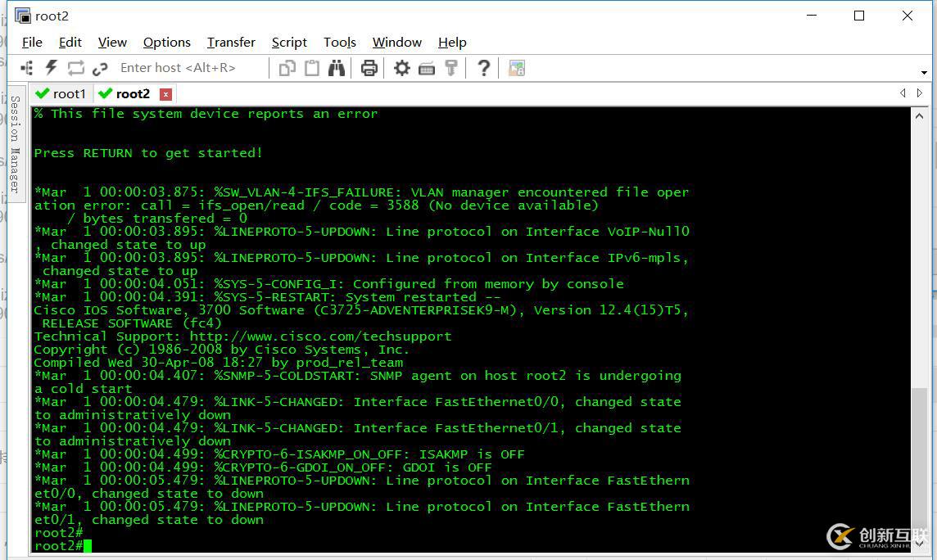
Task: Click the green check on the root1 tab
Action: [42, 93]
